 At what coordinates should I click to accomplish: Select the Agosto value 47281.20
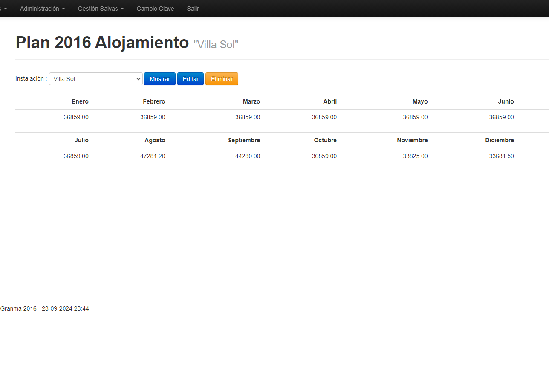click(x=153, y=156)
